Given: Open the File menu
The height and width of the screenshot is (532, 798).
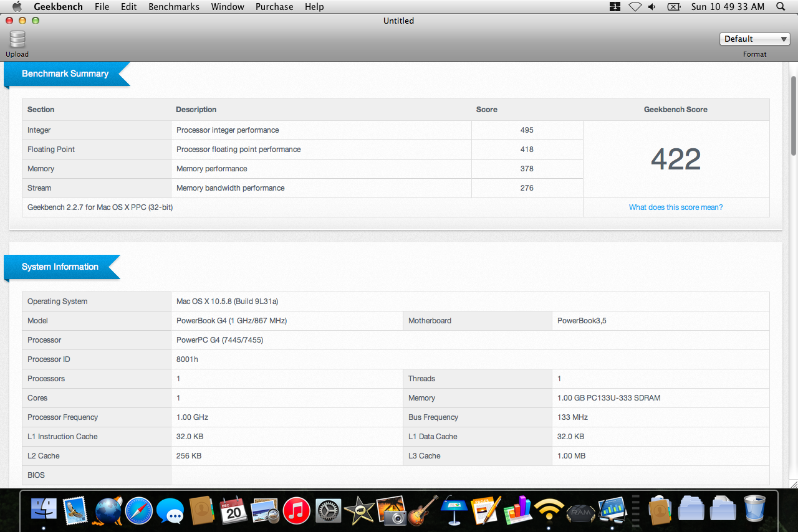Looking at the screenshot, I should click(102, 6).
